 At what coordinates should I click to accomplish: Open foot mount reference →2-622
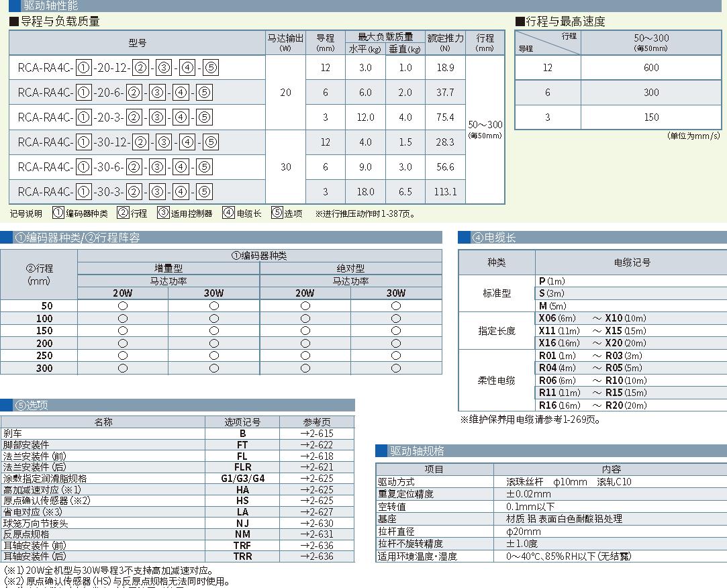[317, 445]
